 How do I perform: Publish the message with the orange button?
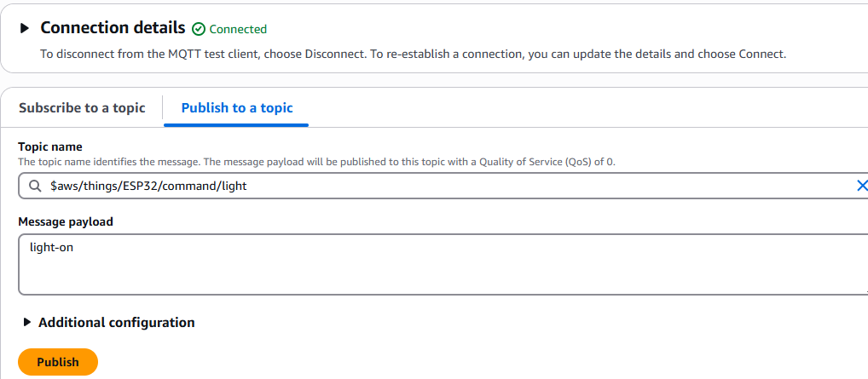point(58,363)
